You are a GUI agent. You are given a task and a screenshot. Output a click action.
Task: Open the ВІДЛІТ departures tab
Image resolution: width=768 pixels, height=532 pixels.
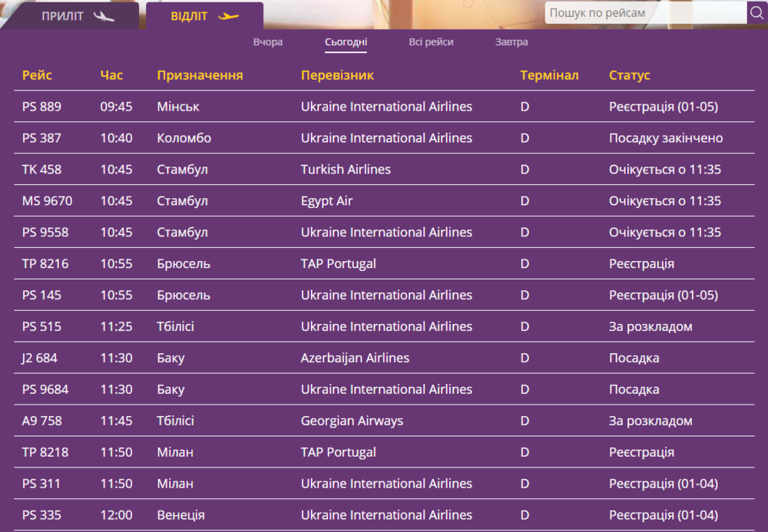[x=189, y=16]
